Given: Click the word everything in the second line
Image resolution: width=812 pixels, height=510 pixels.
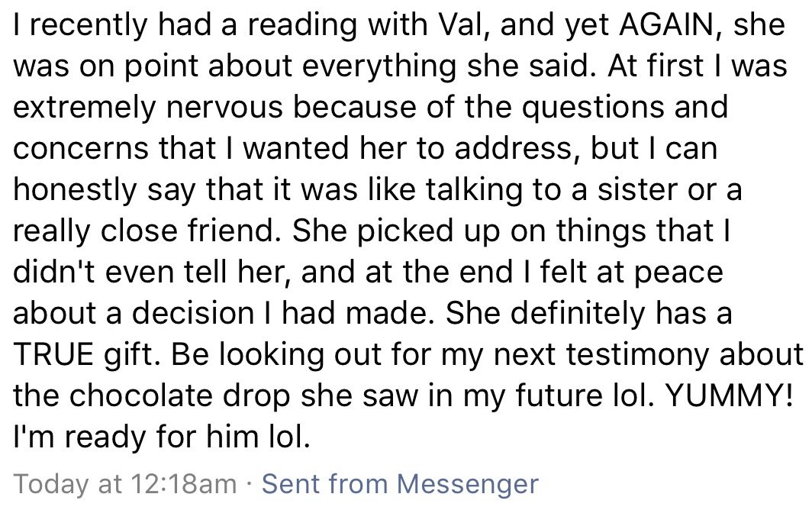Looking at the screenshot, I should [x=379, y=67].
